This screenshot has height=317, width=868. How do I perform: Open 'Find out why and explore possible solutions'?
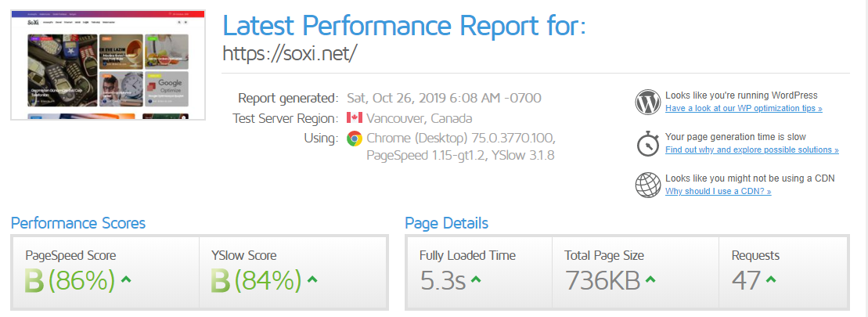point(751,150)
